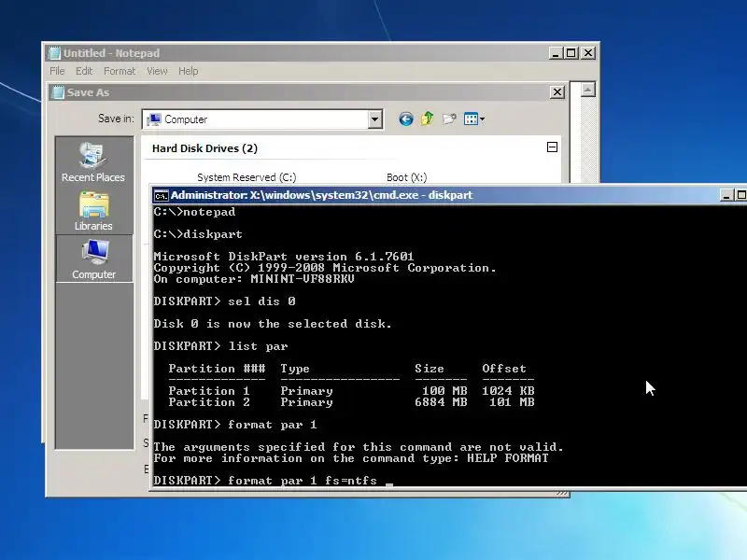Click the Notepad scrollbar up arrow
The height and width of the screenshot is (560, 747).
point(588,90)
